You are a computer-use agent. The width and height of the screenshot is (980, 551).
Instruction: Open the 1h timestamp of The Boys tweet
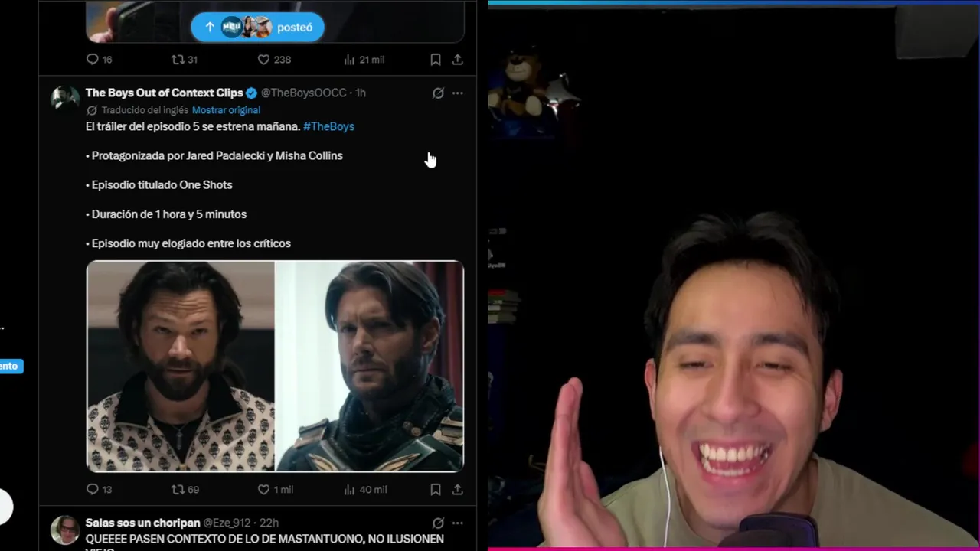click(361, 93)
